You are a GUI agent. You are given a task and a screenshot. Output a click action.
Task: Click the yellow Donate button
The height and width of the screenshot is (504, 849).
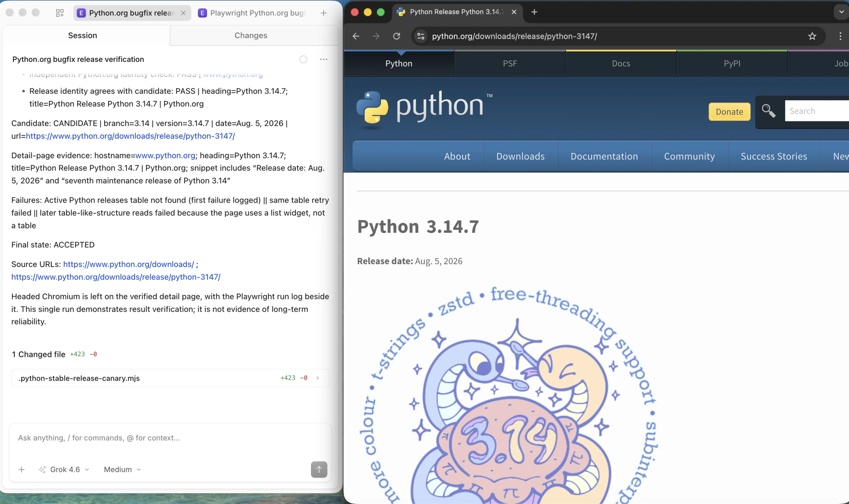729,112
